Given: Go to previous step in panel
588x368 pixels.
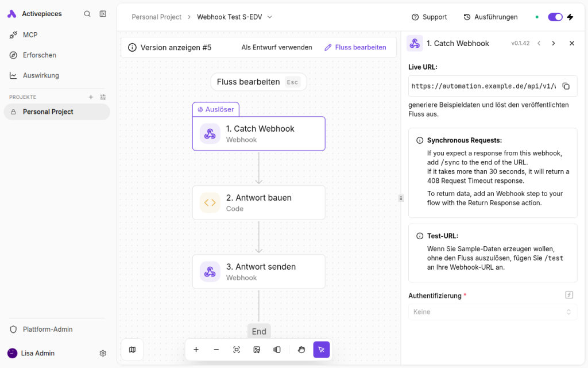Looking at the screenshot, I should pyautogui.click(x=539, y=43).
